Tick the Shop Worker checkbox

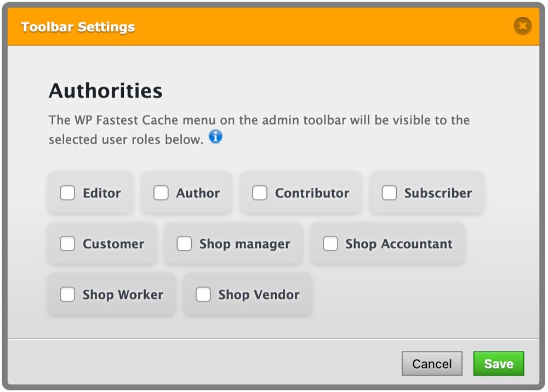(x=67, y=295)
